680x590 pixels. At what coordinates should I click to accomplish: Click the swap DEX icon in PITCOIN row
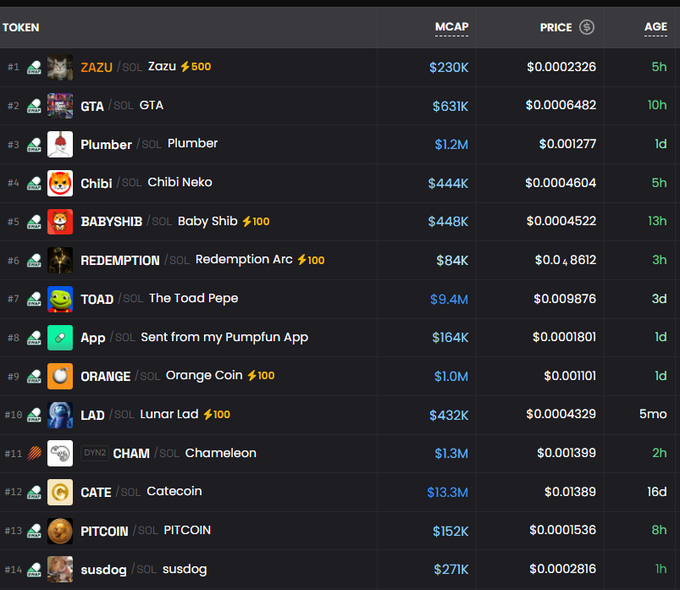point(34,531)
